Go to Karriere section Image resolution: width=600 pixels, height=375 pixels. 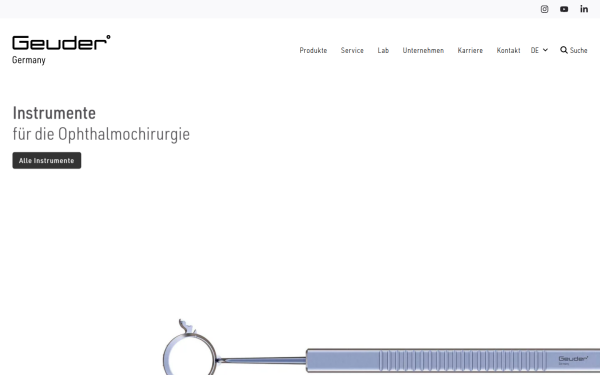coord(470,50)
